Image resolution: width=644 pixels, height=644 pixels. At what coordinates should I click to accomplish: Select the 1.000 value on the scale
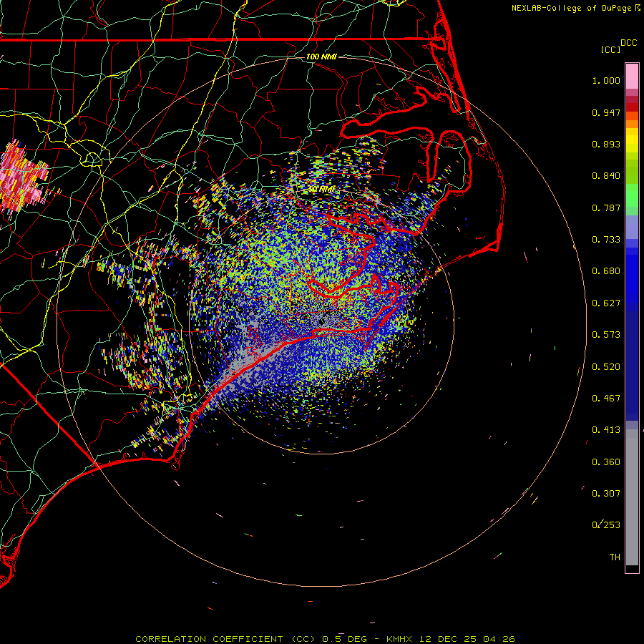click(606, 80)
